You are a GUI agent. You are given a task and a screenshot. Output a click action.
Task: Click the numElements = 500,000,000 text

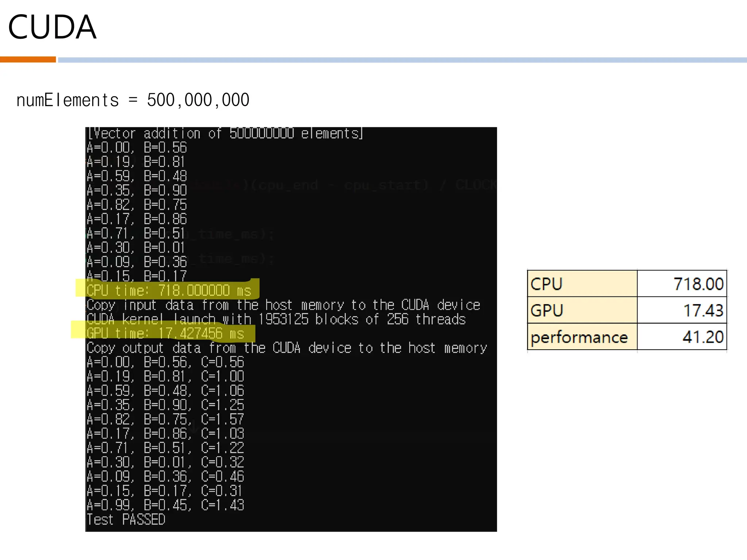coord(133,100)
